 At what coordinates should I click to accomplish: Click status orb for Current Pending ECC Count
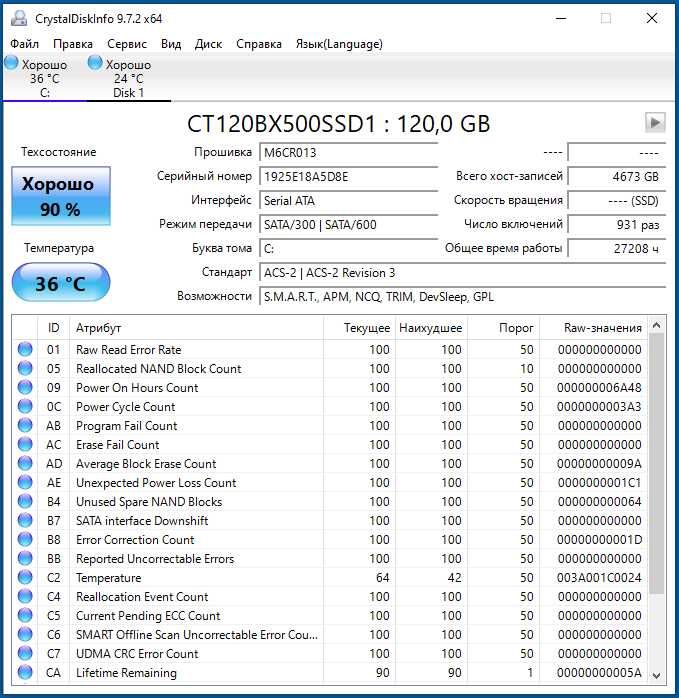(25, 615)
